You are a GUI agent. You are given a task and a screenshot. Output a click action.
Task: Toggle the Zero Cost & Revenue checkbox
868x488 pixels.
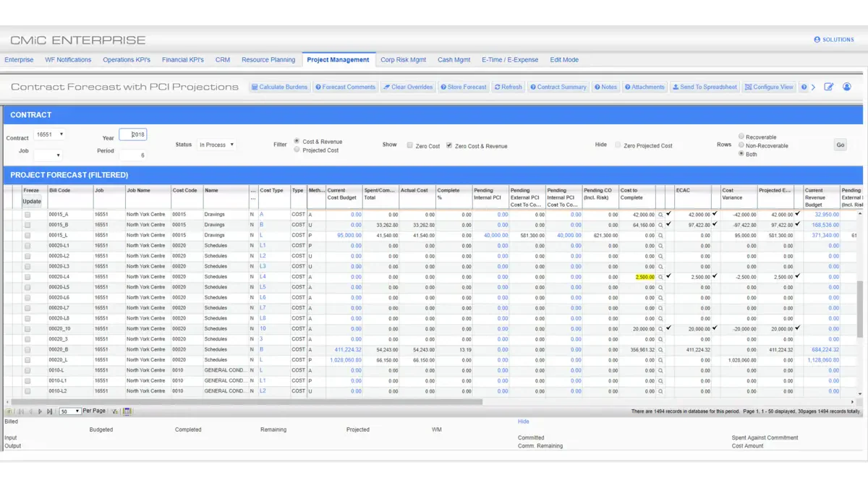click(449, 145)
